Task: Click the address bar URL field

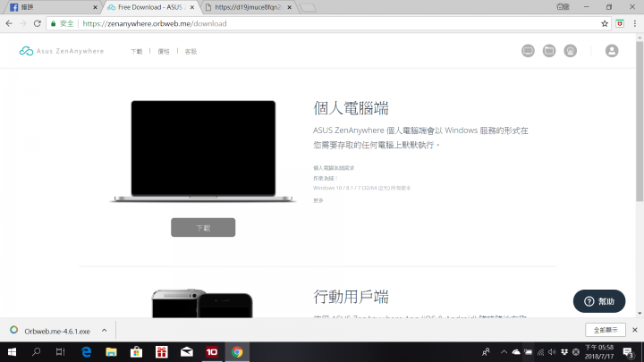Action: [x=328, y=23]
